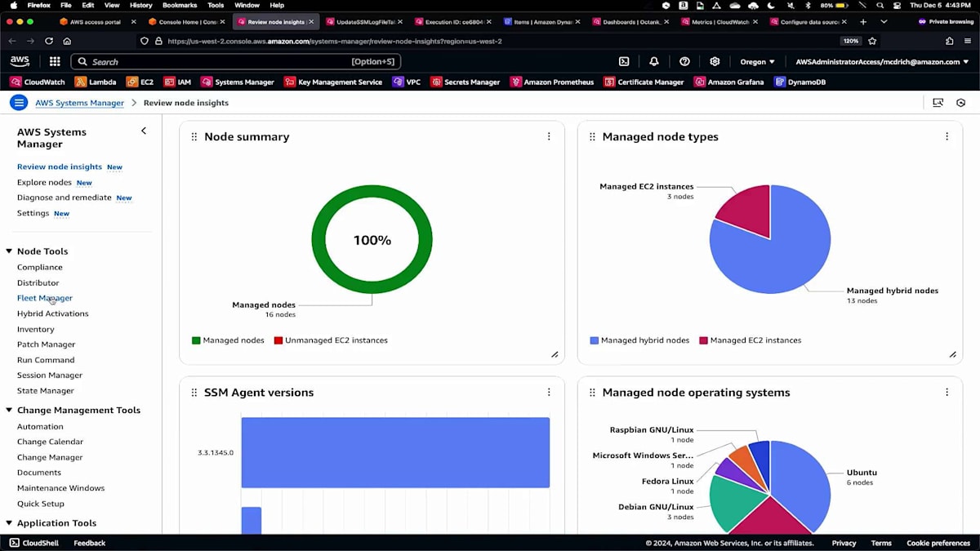Image resolution: width=980 pixels, height=551 pixels.
Task: Open the Certificate Manager shortcut
Action: point(644,82)
